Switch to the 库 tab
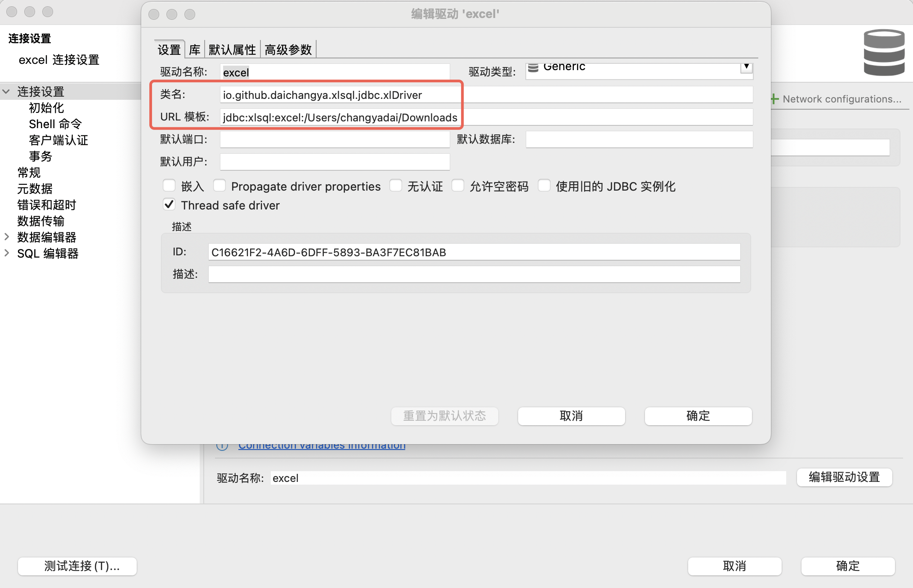 (194, 49)
